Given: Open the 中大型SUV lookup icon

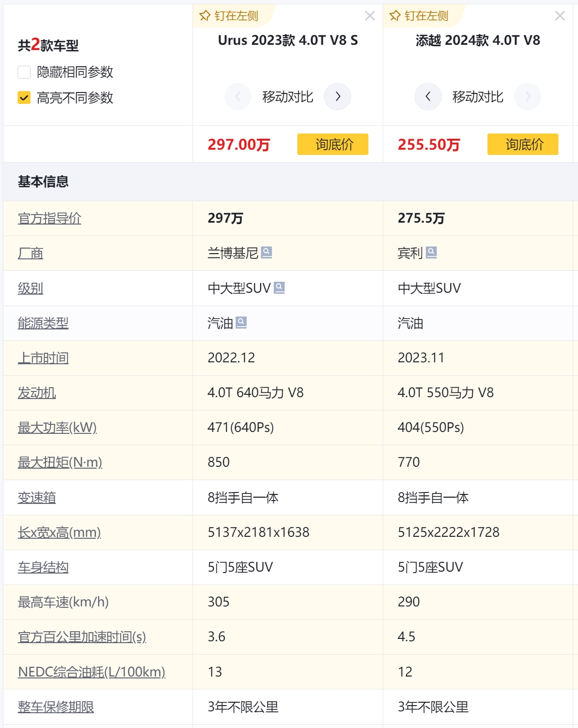Looking at the screenshot, I should pos(280,287).
